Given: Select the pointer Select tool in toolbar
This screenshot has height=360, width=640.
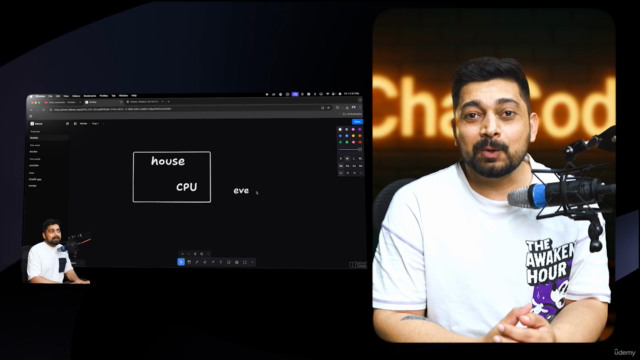Looking at the screenshot, I should 181,262.
